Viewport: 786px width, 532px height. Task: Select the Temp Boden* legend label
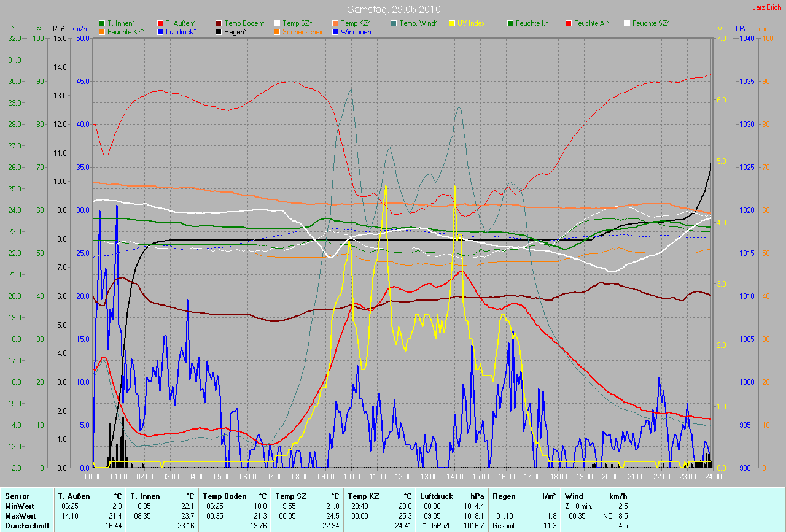(x=244, y=23)
